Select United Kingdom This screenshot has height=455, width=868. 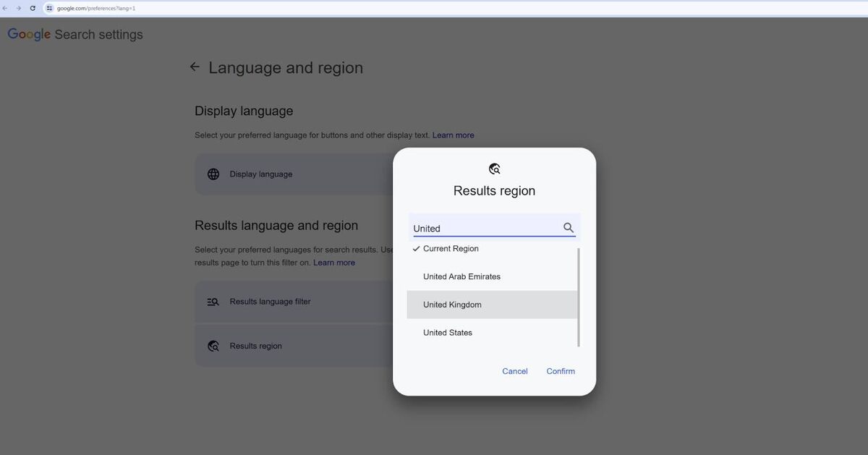492,305
